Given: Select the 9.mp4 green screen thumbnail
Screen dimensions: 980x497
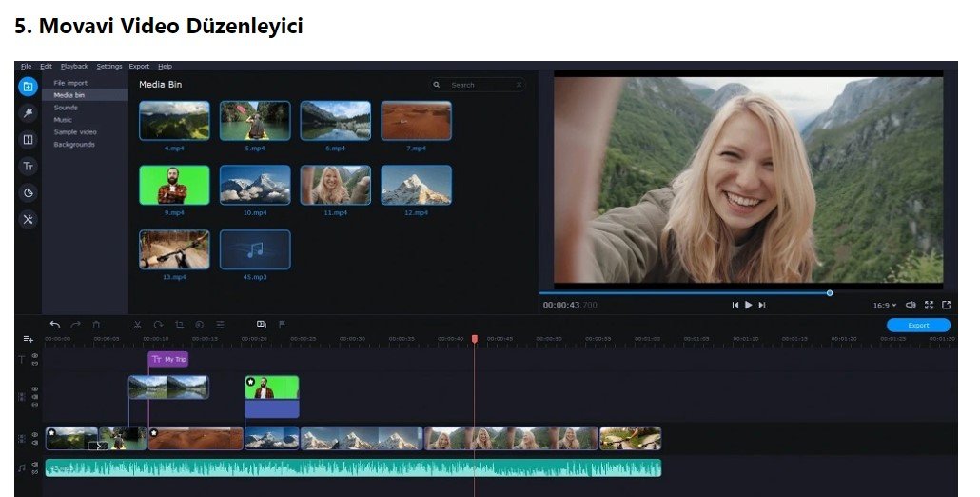Looking at the screenshot, I should [174, 186].
